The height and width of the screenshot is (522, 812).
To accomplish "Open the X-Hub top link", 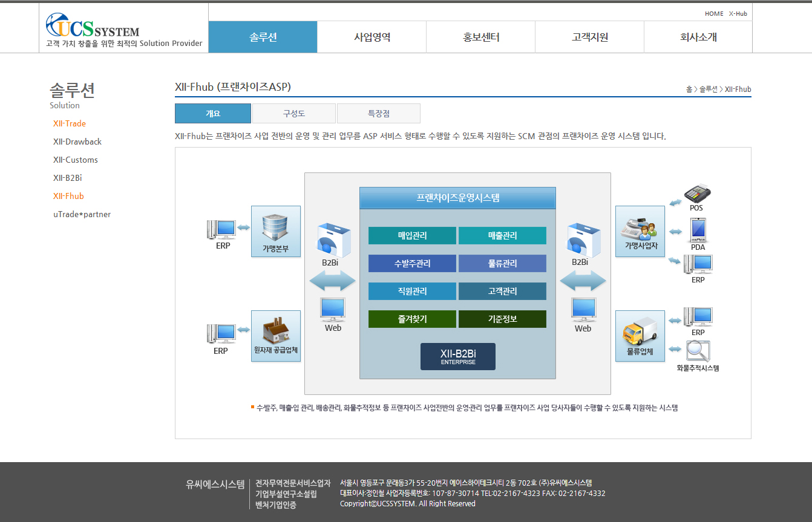I will (x=738, y=13).
